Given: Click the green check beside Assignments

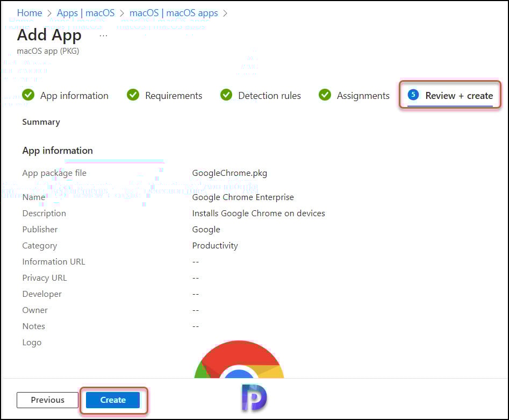Looking at the screenshot, I should (x=325, y=95).
